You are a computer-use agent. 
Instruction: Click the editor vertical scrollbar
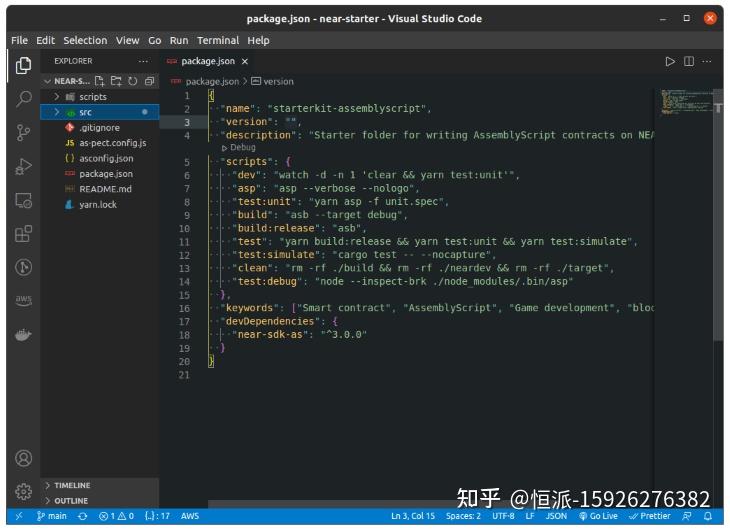718,214
